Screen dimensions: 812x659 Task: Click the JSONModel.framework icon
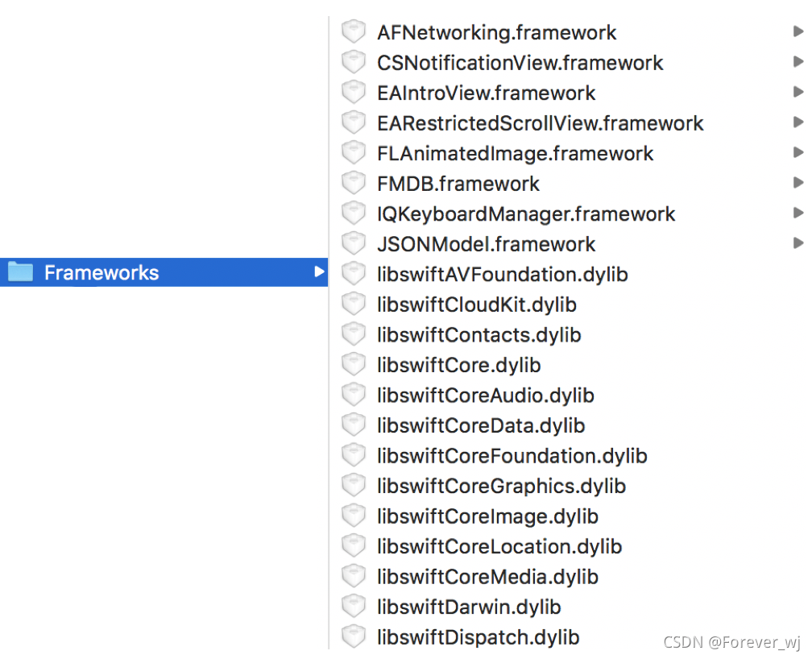coord(354,243)
